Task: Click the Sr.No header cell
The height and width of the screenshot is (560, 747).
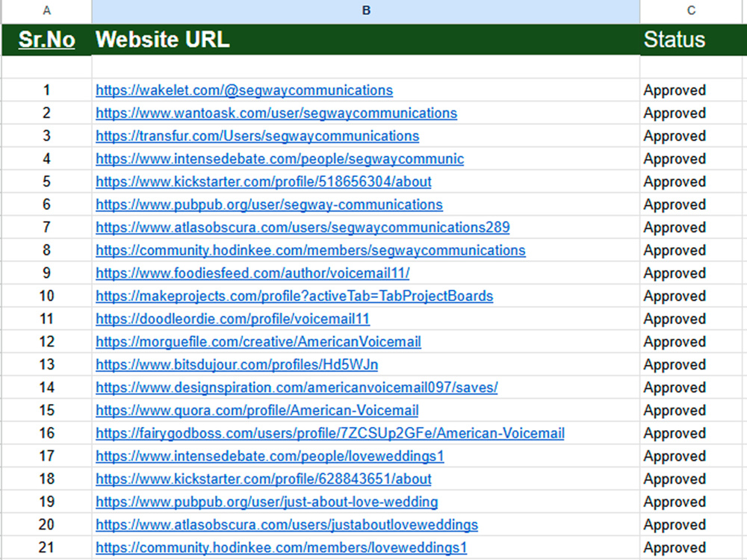Action: [x=46, y=40]
